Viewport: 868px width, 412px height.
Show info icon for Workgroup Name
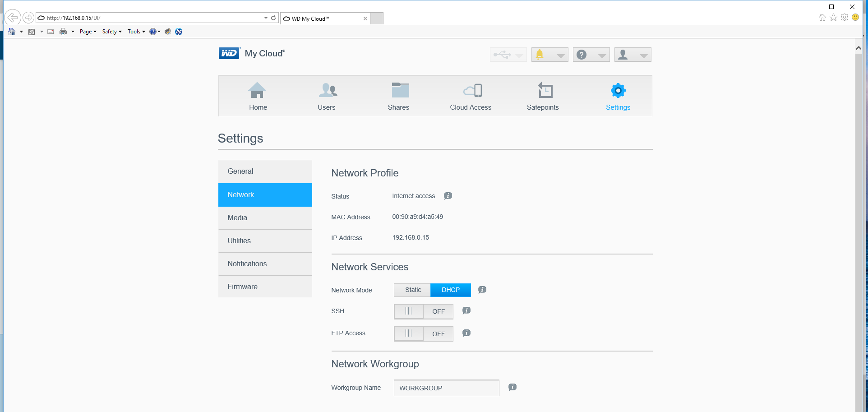(512, 387)
